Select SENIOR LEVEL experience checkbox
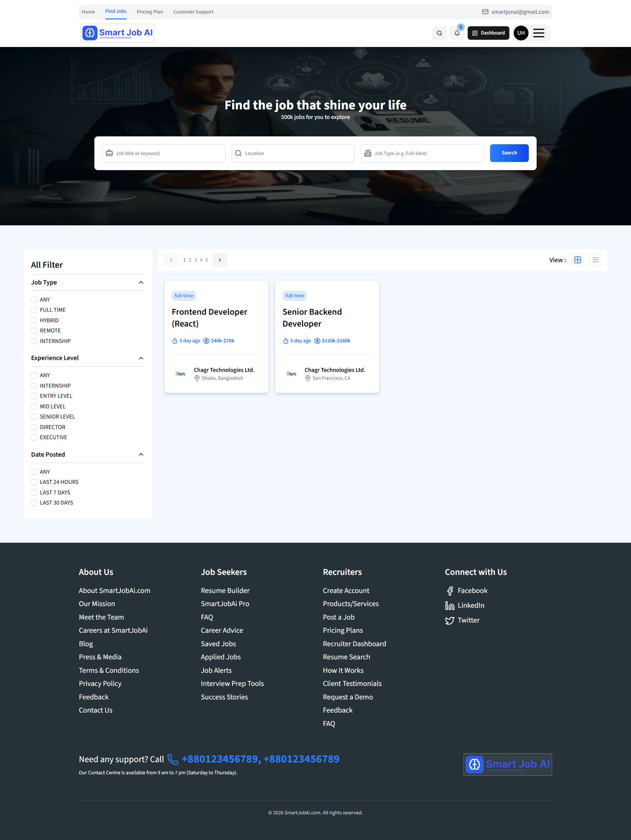The width and height of the screenshot is (631, 840). [x=34, y=417]
